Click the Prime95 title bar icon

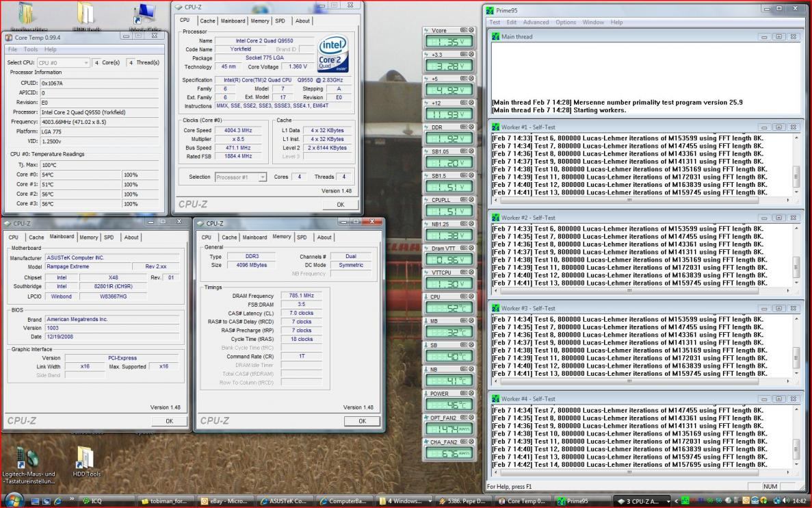tap(490, 10)
